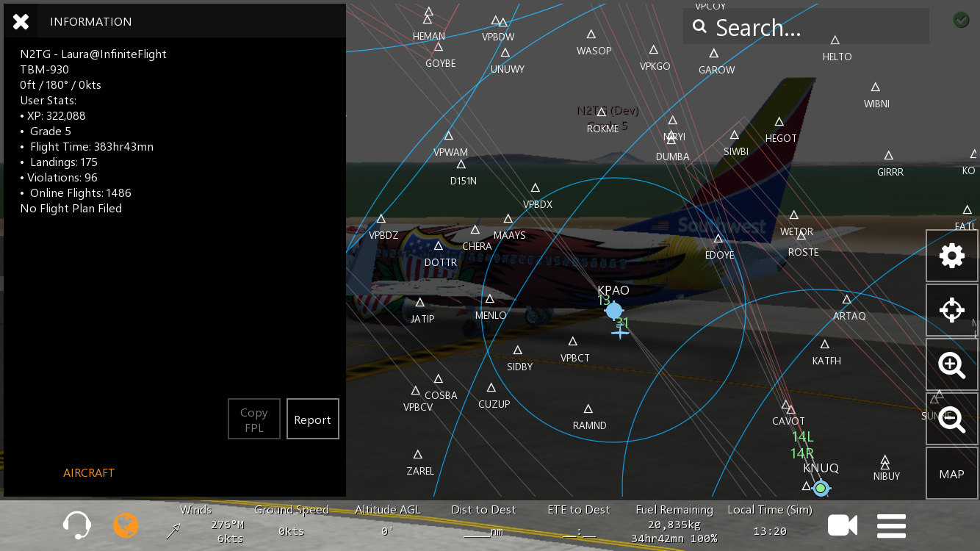The width and height of the screenshot is (980, 551).
Task: Select the KPAO airport marker
Action: [x=614, y=311]
